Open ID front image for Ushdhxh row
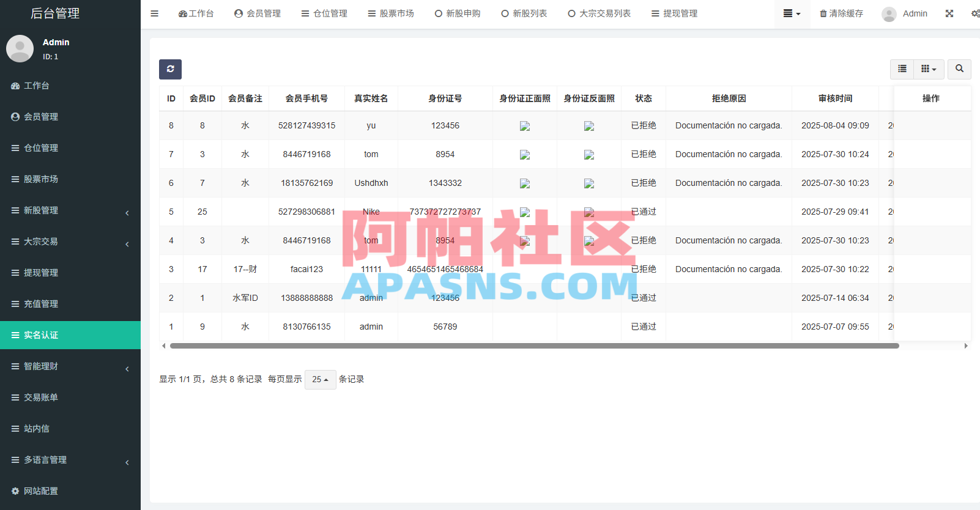The width and height of the screenshot is (980, 510). pos(525,183)
